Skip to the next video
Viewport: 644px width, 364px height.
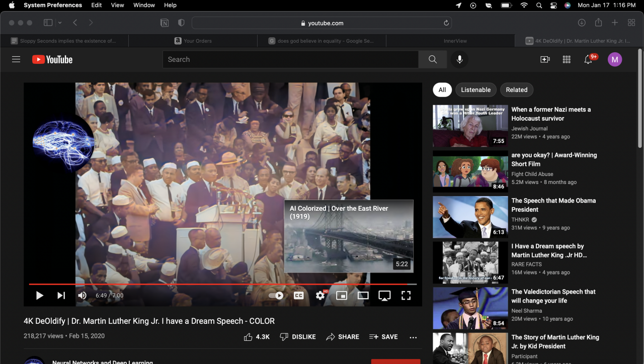[61, 296]
